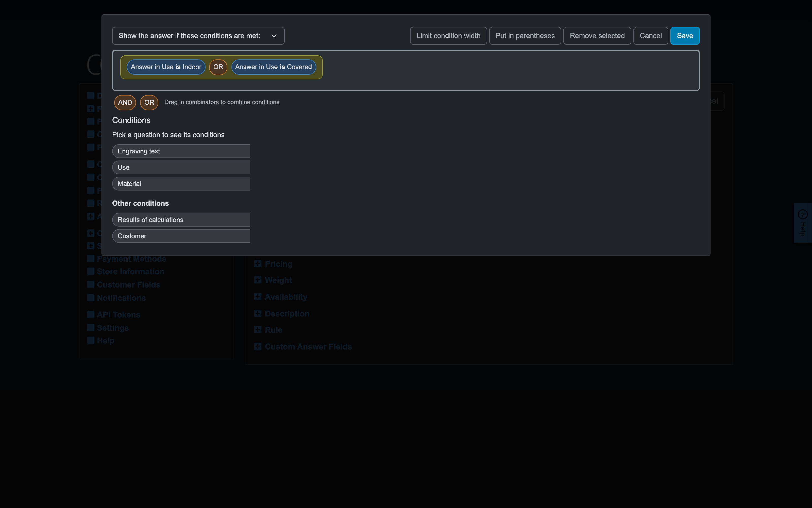Expand the Engraving text question
Image resolution: width=812 pixels, height=508 pixels.
point(181,151)
